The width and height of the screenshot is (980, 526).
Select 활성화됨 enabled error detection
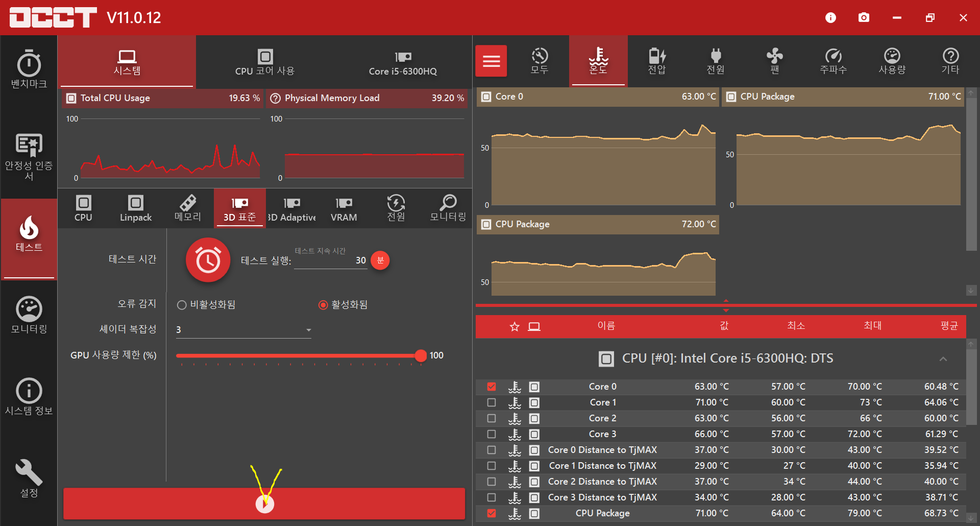(343, 305)
